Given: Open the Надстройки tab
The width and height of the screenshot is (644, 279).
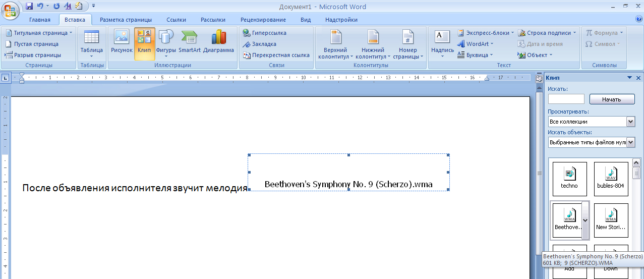Looking at the screenshot, I should click(341, 20).
